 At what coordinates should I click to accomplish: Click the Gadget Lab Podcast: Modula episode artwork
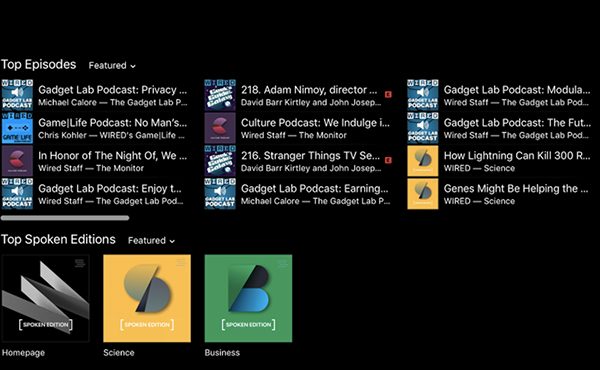tap(423, 95)
